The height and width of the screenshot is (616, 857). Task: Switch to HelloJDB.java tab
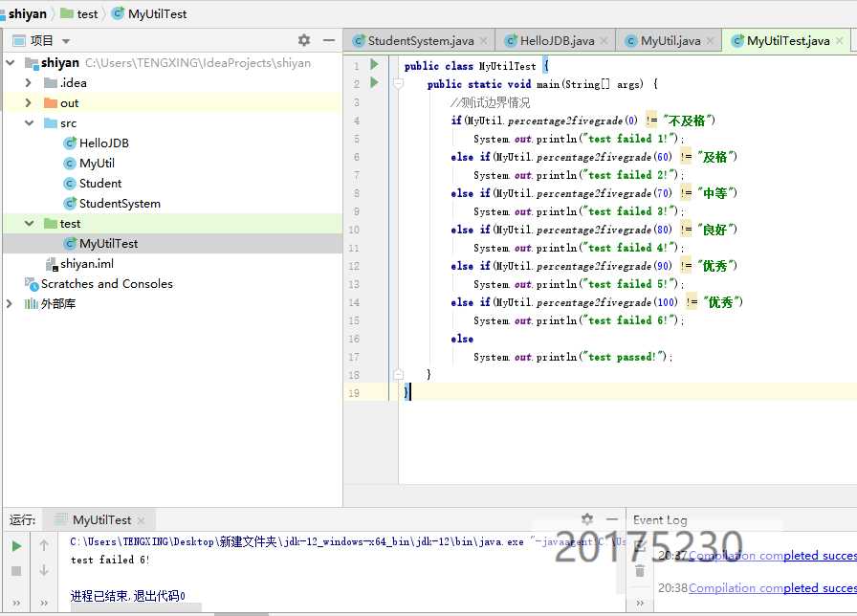(557, 40)
